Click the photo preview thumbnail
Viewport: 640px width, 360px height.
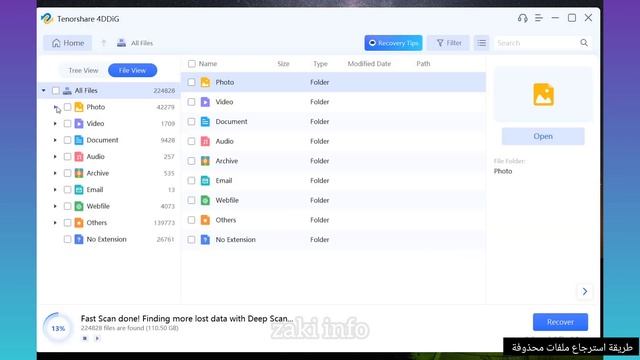click(543, 94)
